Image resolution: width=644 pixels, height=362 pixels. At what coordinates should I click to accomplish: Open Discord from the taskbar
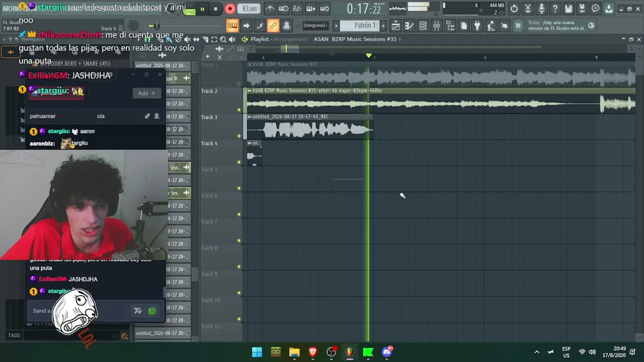[387, 352]
